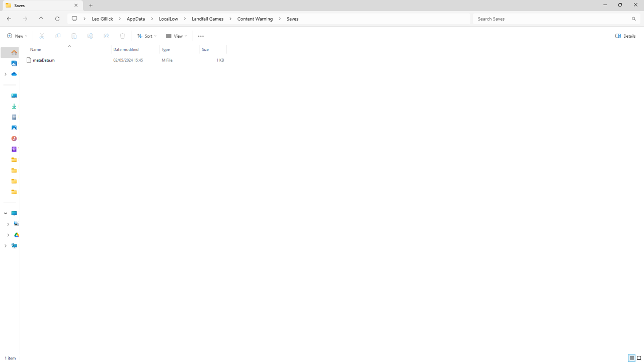Click the AppData breadcrumb segment

point(136,19)
